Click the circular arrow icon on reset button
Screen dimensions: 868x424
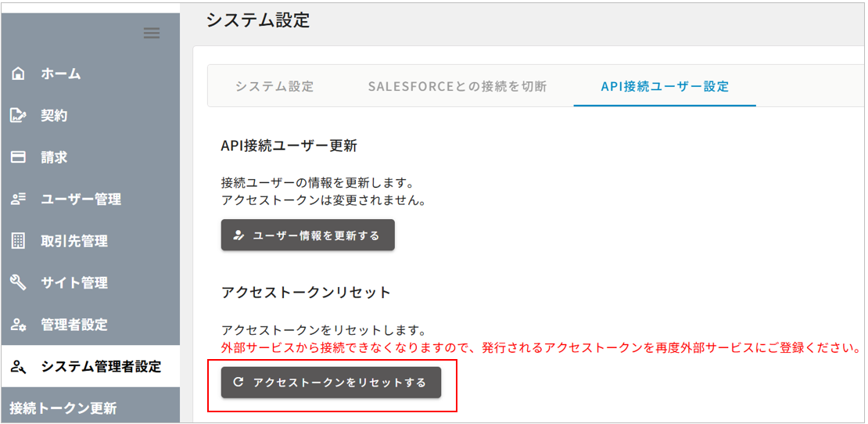point(239,383)
